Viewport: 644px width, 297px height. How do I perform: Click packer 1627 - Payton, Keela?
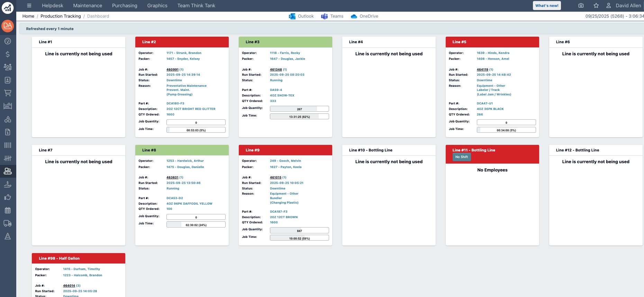[286, 167]
